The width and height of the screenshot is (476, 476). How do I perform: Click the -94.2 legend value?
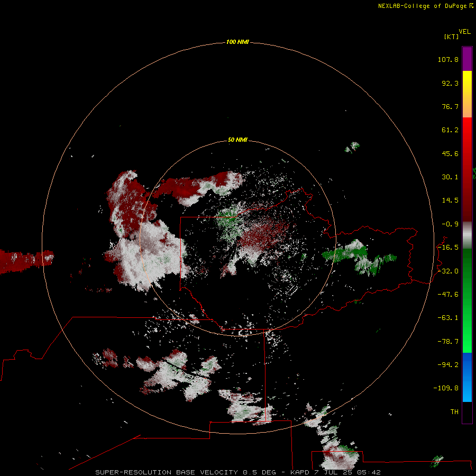448,364
